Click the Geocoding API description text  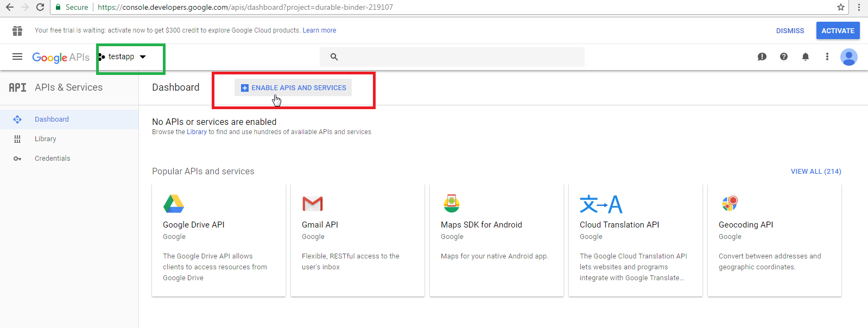[770, 262]
